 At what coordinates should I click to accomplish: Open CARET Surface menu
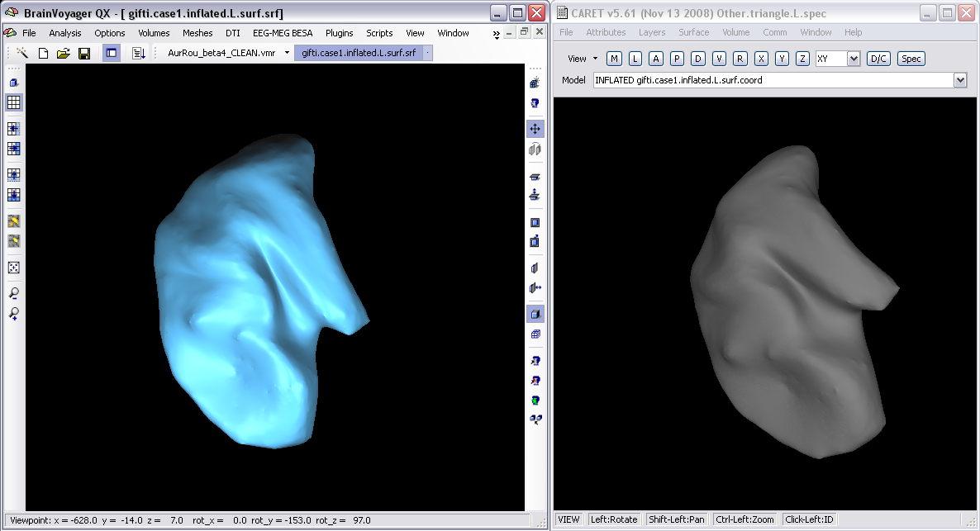[x=694, y=32]
